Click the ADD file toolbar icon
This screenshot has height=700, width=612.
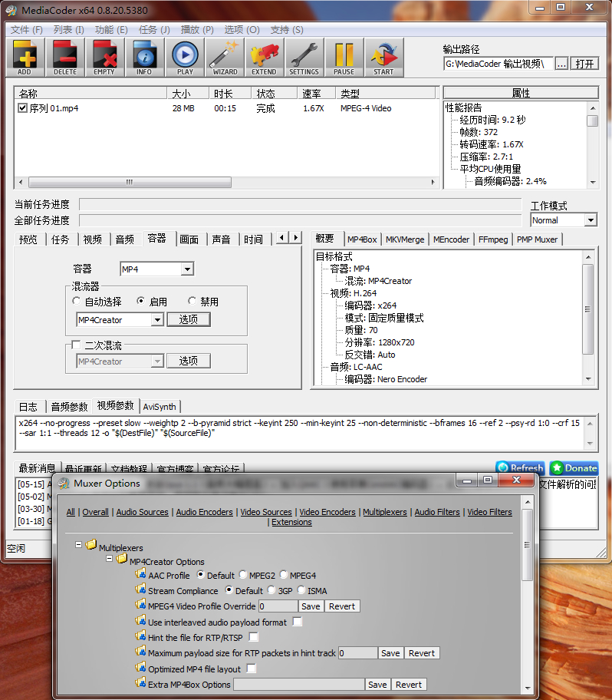[25, 58]
